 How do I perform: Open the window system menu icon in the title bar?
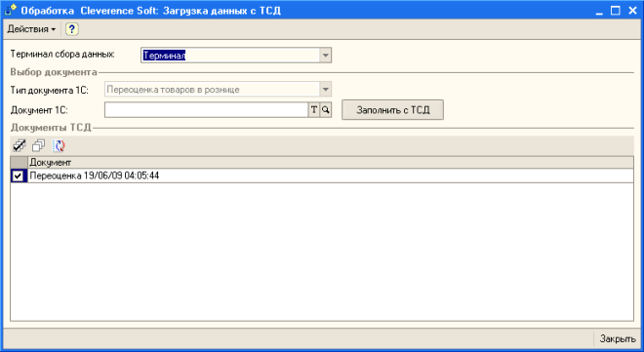pos(11,10)
